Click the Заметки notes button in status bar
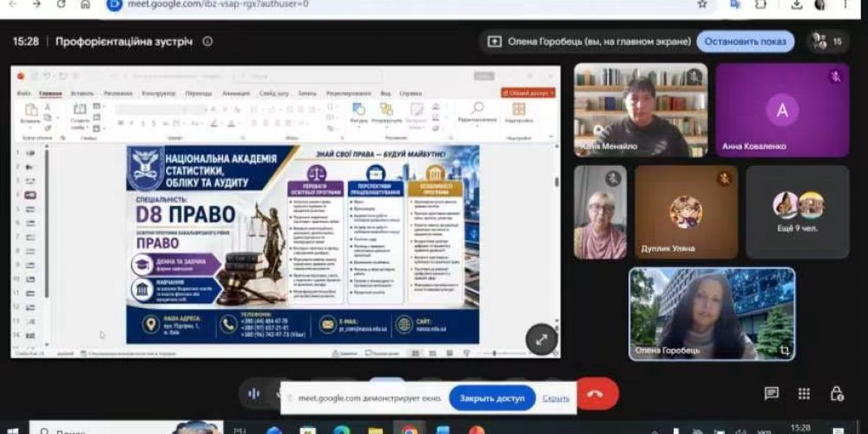 [x=345, y=353]
